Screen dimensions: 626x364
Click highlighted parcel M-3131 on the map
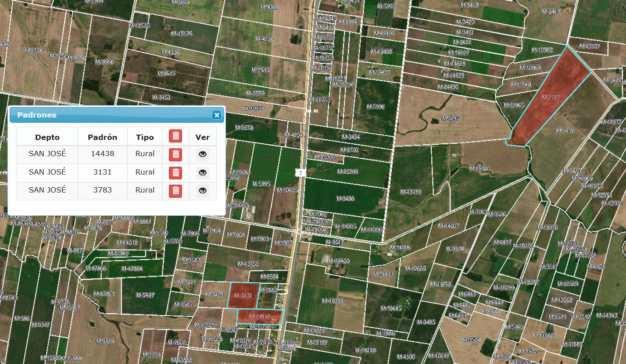coord(243,296)
